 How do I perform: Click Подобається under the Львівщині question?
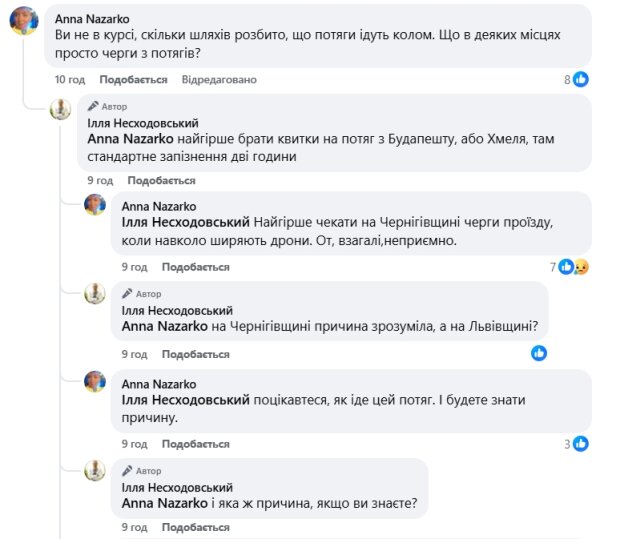[x=195, y=354]
